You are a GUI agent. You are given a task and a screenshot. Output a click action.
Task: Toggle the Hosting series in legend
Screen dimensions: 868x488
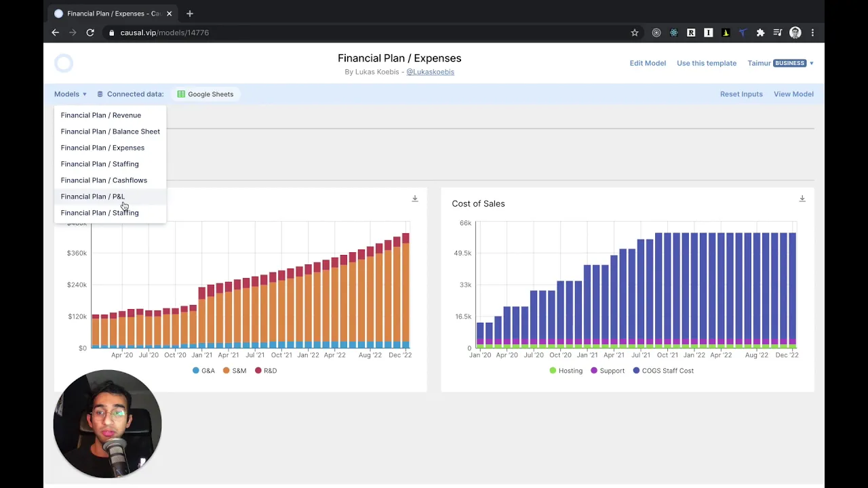566,371
